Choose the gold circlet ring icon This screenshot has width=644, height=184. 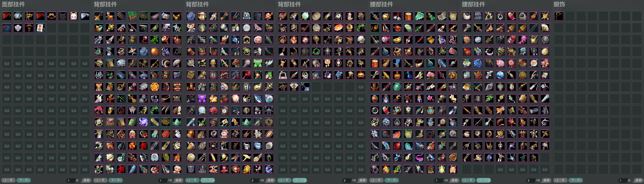(51, 16)
